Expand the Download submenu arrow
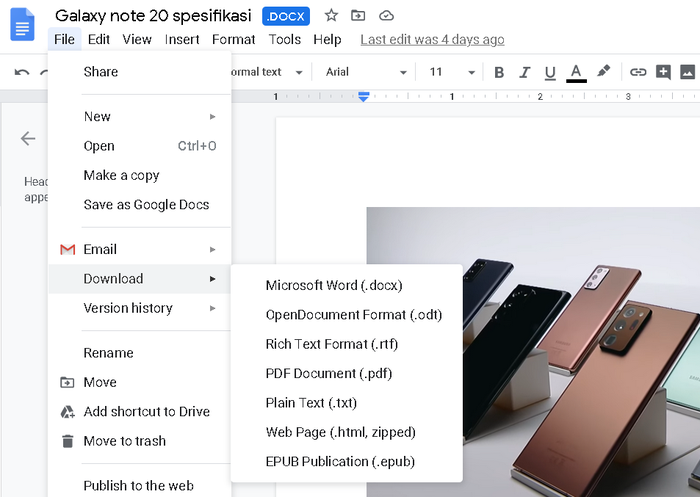The width and height of the screenshot is (700, 497). tap(212, 279)
